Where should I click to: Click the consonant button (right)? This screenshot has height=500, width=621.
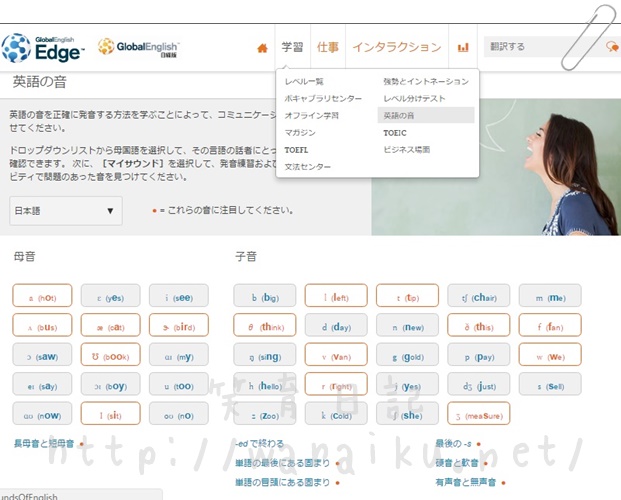pyautogui.click(x=336, y=384)
